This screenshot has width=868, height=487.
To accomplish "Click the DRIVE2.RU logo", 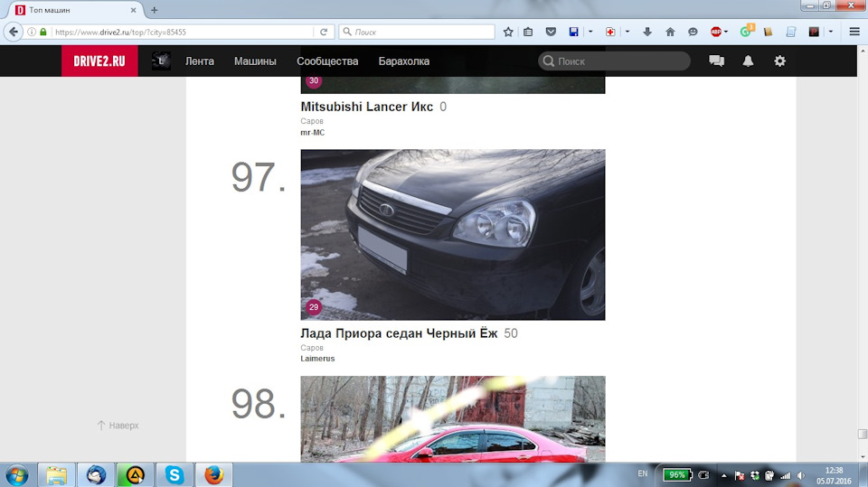I will [99, 61].
